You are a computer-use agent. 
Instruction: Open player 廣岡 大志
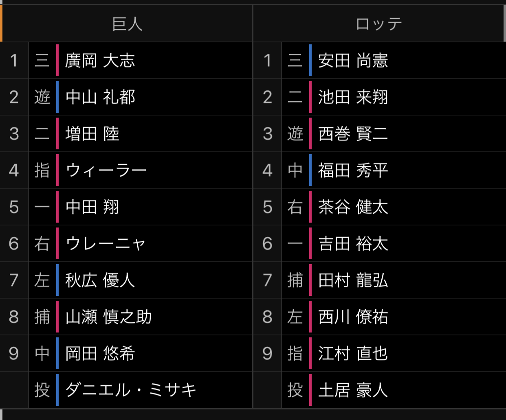(x=100, y=61)
